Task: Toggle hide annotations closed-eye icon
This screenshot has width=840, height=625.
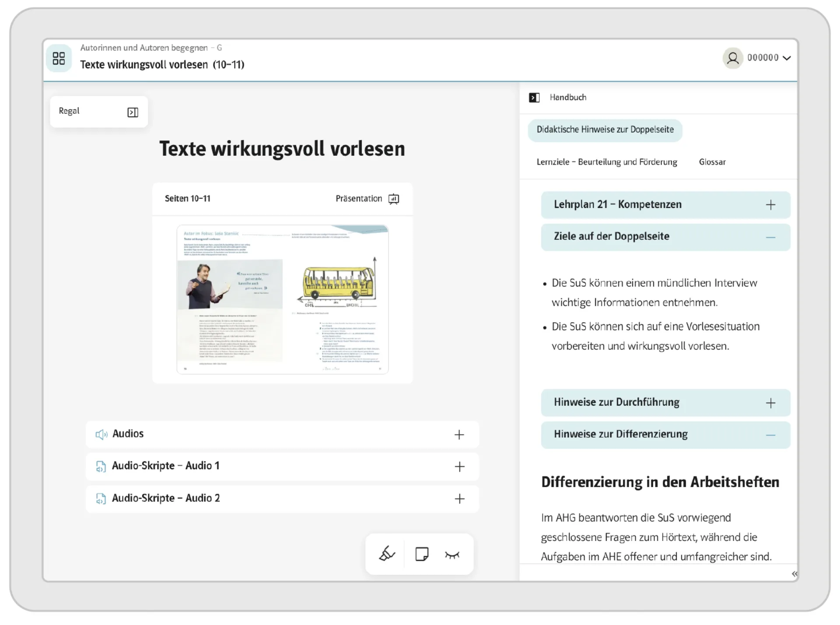Action: [452, 555]
